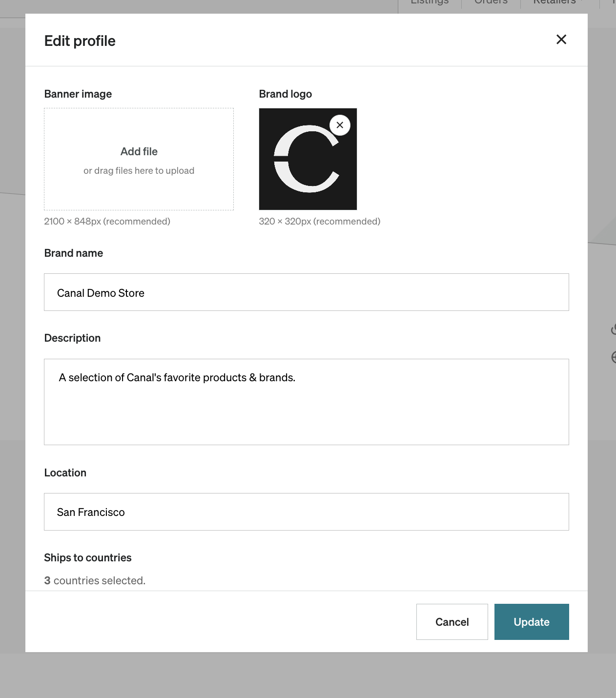
Task: Click the Location field label
Action: point(65,472)
